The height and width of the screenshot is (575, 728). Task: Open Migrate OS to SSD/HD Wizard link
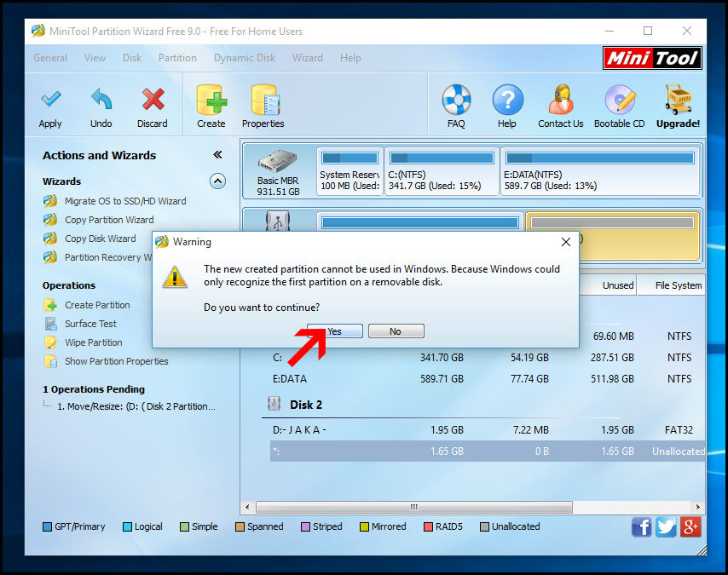[125, 201]
